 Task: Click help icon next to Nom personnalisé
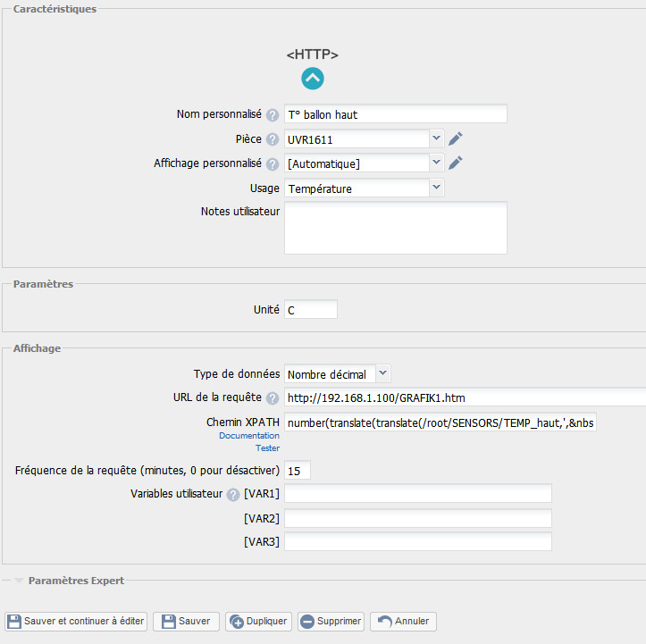point(272,114)
